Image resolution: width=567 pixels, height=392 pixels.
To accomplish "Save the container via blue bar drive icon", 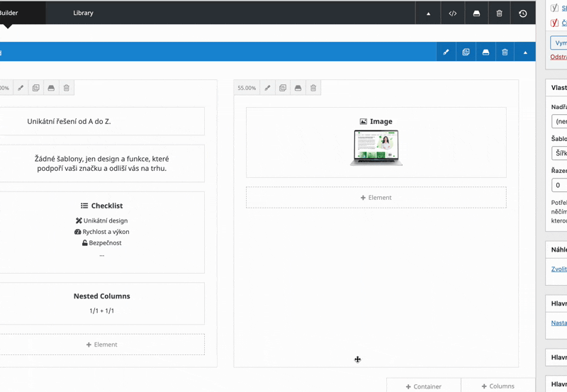I will click(485, 52).
